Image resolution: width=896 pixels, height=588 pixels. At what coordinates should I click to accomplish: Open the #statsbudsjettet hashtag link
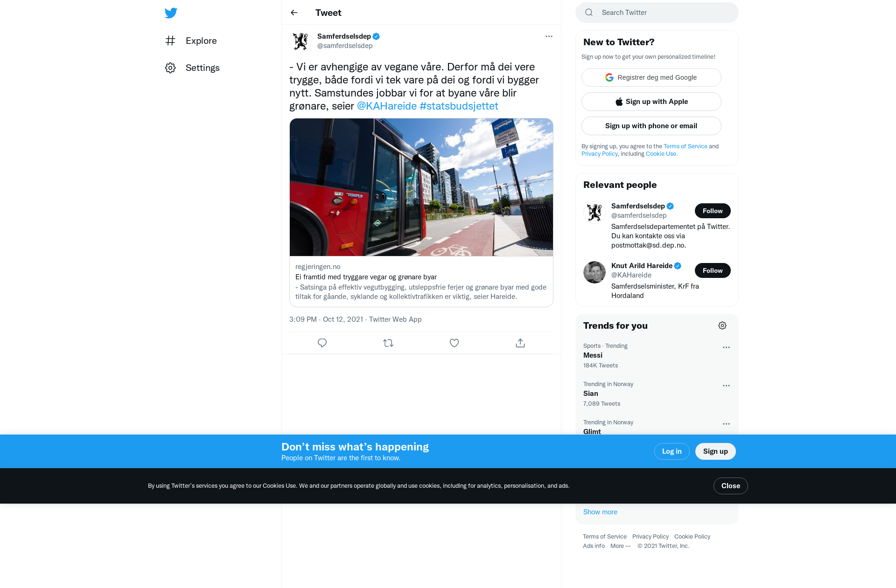pos(459,106)
